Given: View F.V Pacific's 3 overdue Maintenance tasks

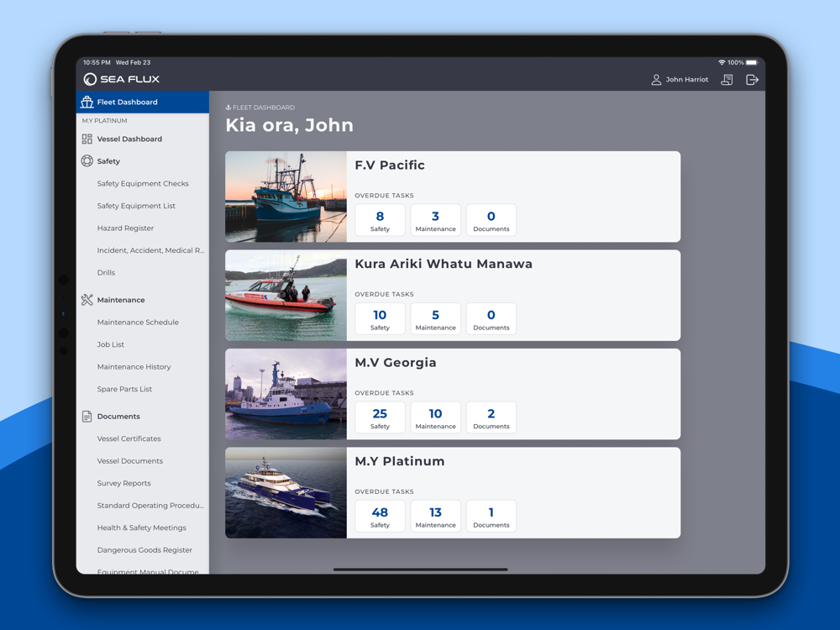Looking at the screenshot, I should [x=435, y=219].
